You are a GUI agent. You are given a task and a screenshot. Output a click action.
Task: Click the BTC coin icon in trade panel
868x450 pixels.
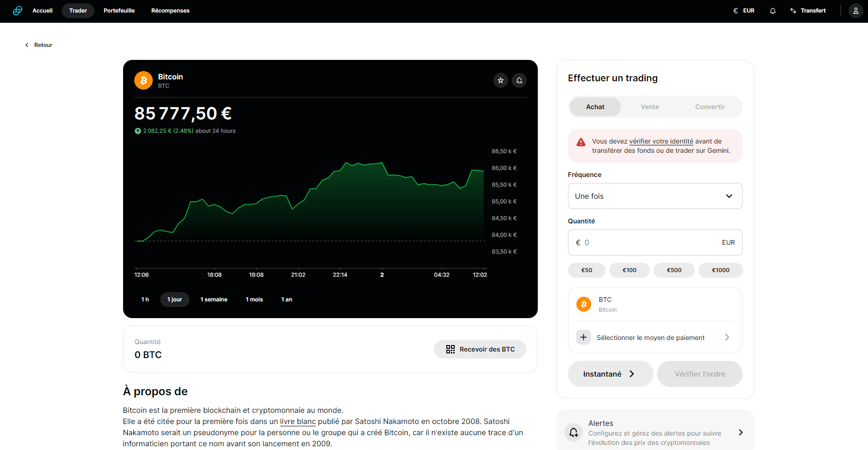click(584, 304)
